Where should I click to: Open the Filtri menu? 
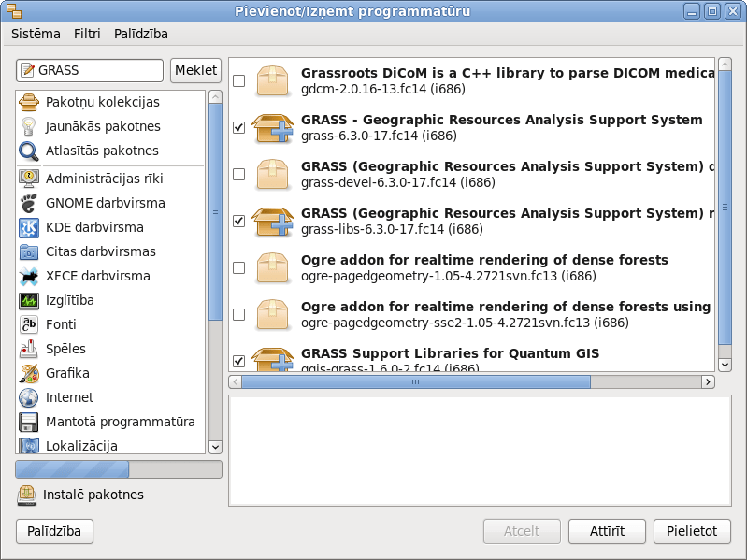[x=87, y=34]
